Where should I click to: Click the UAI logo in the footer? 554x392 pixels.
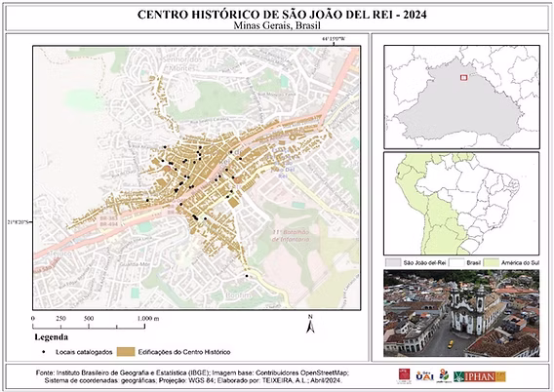click(424, 375)
